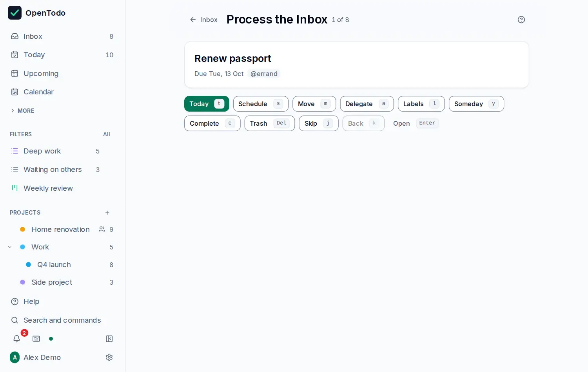
Task: Open keyboard shortcuts icon
Action: coord(36,339)
